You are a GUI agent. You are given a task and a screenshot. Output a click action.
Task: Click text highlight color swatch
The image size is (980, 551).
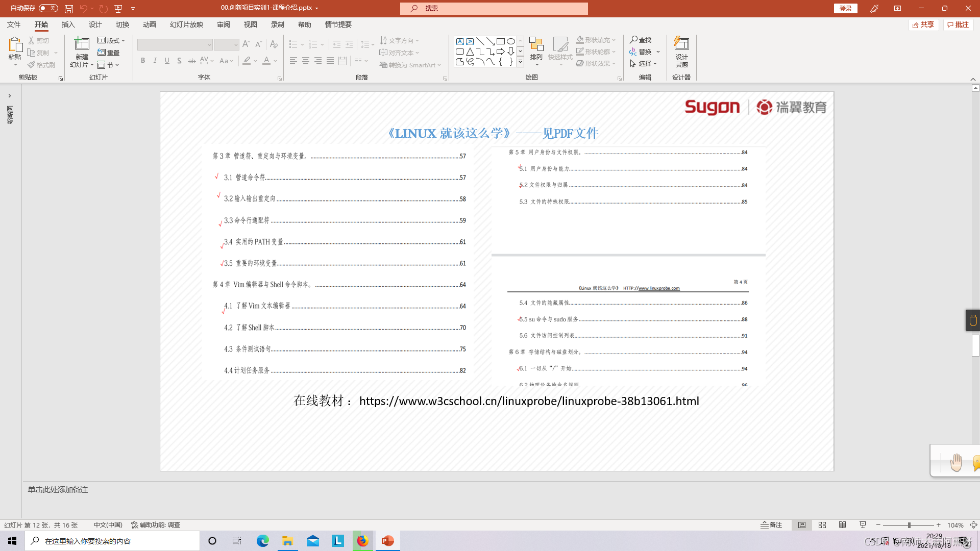(x=247, y=61)
